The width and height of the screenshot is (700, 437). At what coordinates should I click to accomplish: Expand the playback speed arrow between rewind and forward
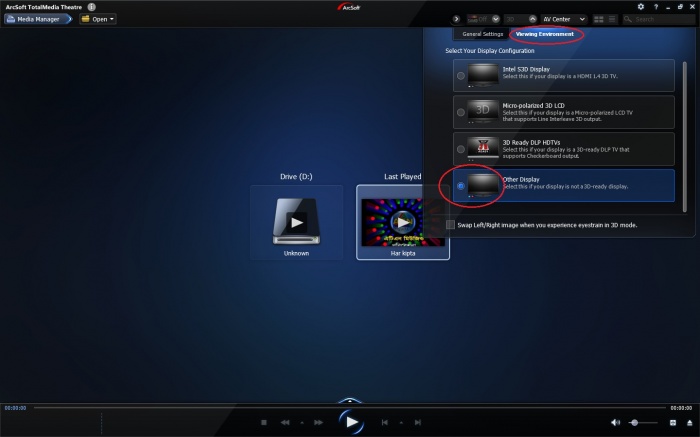tap(302, 422)
